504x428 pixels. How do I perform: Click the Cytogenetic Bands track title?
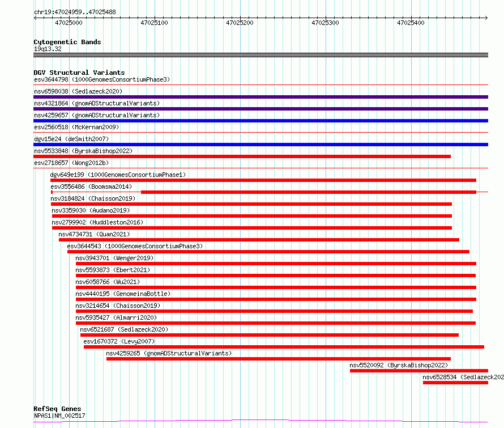67,42
